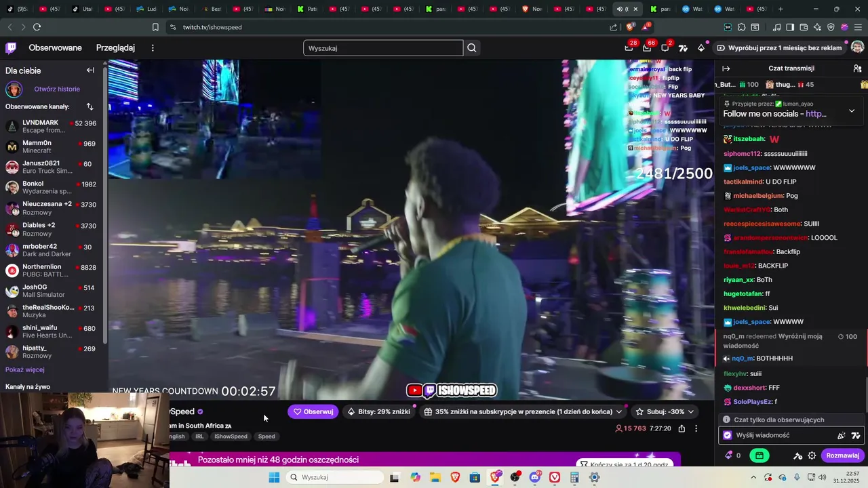Open the notifications inbox with 66 badge
This screenshot has width=868, height=488.
[647, 47]
